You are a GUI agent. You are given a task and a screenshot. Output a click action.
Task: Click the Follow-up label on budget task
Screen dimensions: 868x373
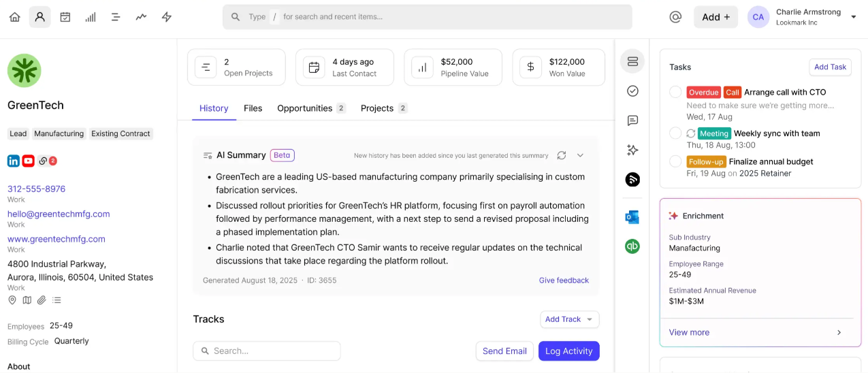706,161
